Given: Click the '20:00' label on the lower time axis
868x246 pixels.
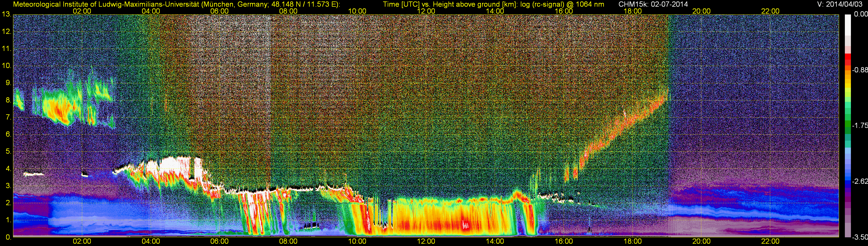Looking at the screenshot, I should pos(702,241).
